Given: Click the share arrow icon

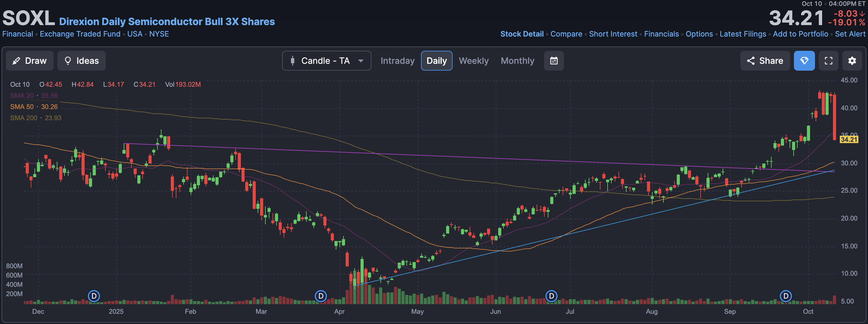Looking at the screenshot, I should coord(751,61).
